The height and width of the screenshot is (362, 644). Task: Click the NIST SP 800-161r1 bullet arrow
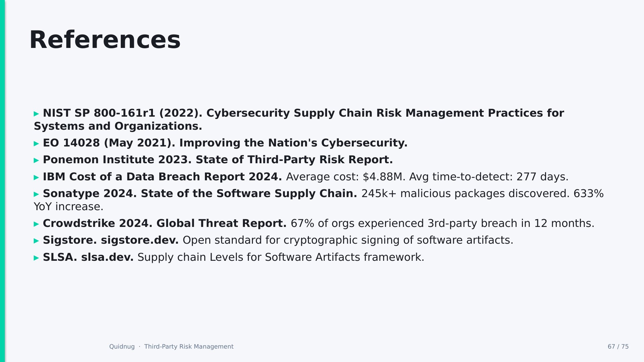pyautogui.click(x=36, y=114)
